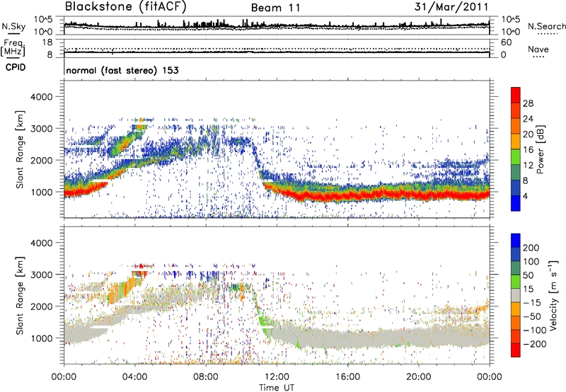
Task: Click the 24 value on Power colorbar
Action: click(x=528, y=119)
